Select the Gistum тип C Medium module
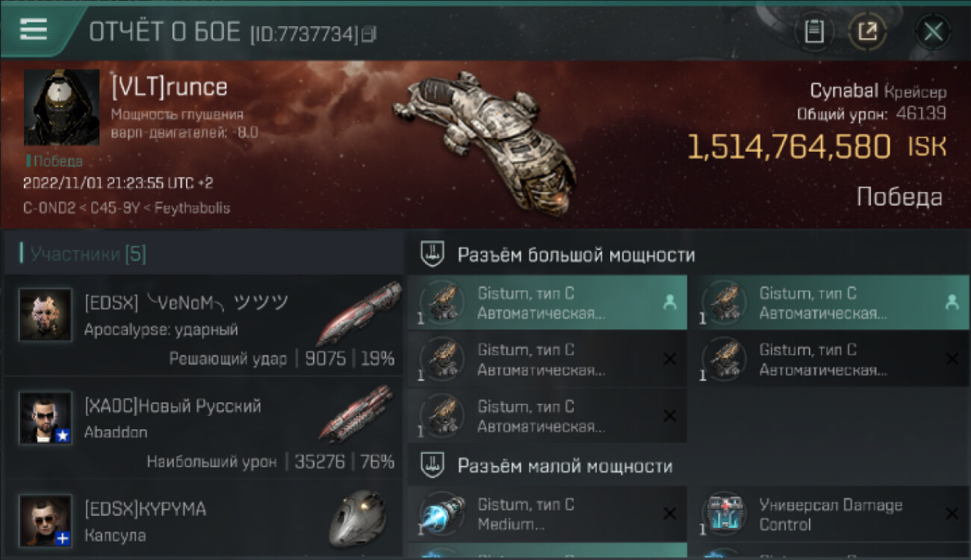 [x=547, y=514]
